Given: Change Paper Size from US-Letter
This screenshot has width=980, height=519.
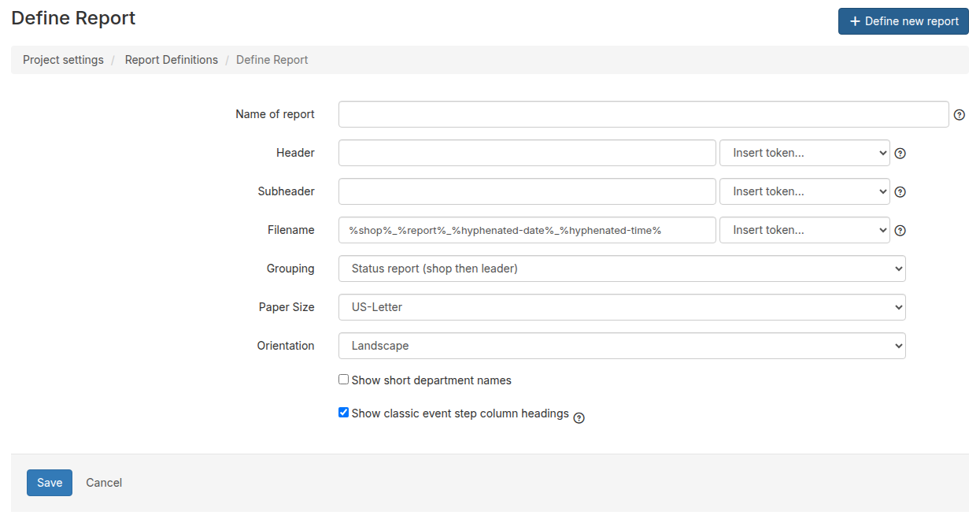Looking at the screenshot, I should (x=622, y=307).
